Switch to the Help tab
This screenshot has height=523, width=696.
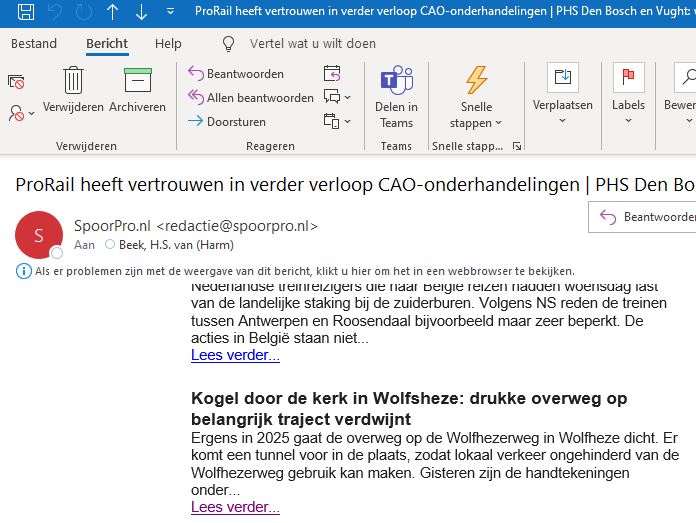pyautogui.click(x=168, y=44)
